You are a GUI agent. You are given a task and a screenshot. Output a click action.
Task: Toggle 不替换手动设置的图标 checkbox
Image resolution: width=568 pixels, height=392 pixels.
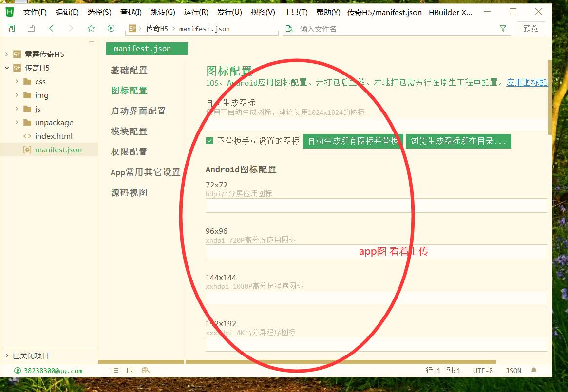coord(209,141)
